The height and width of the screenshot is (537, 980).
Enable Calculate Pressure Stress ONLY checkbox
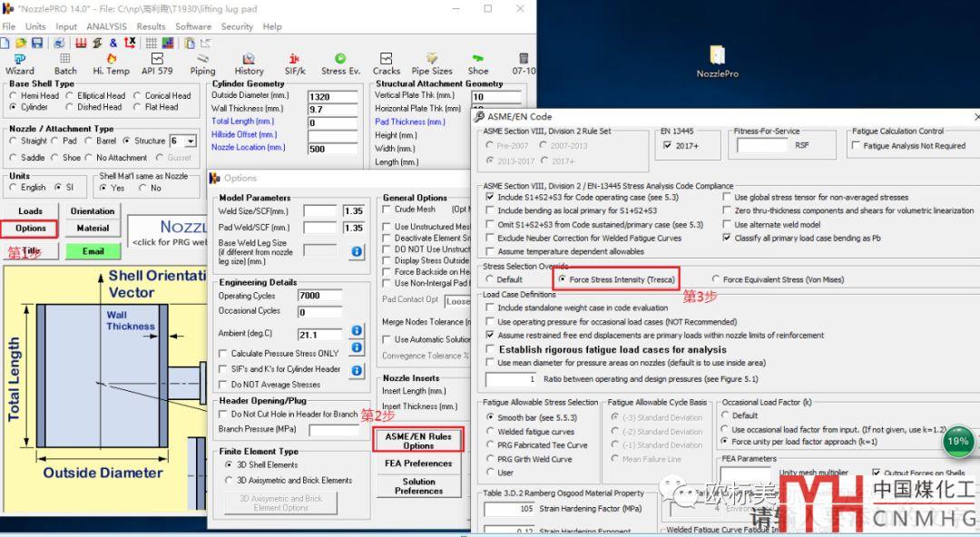click(224, 354)
